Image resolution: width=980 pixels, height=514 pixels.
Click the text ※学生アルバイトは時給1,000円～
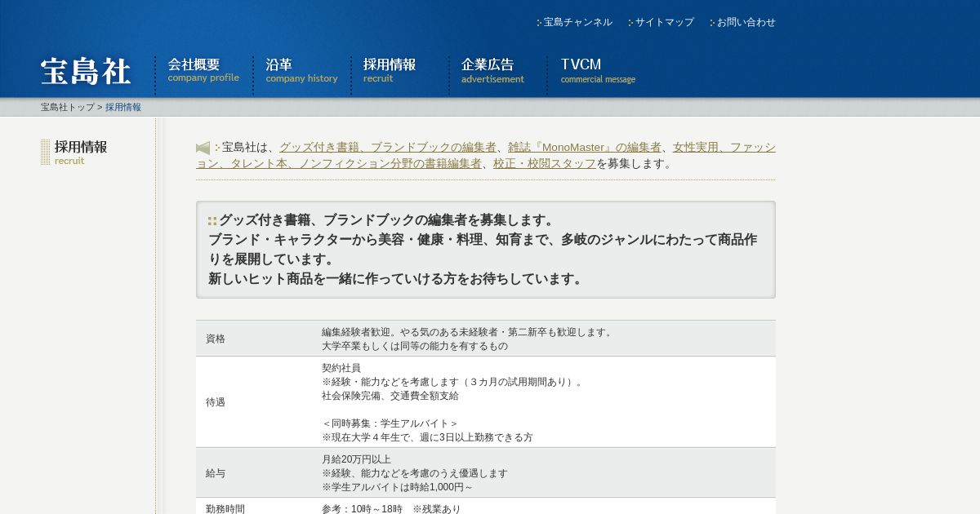(398, 487)
